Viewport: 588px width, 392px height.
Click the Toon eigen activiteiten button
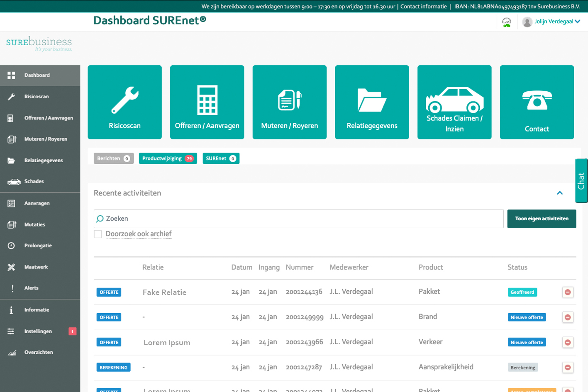click(x=542, y=219)
